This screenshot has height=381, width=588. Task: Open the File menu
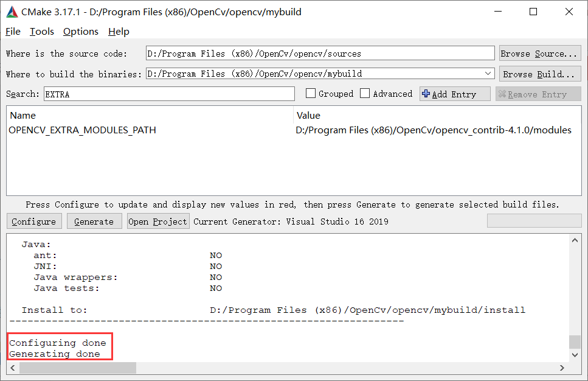pos(12,32)
